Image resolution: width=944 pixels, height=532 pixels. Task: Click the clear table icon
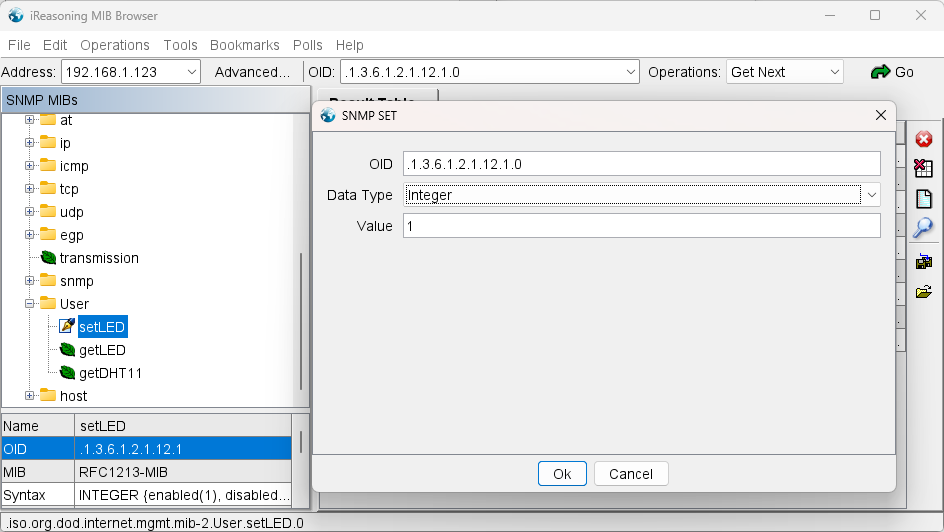[x=923, y=169]
